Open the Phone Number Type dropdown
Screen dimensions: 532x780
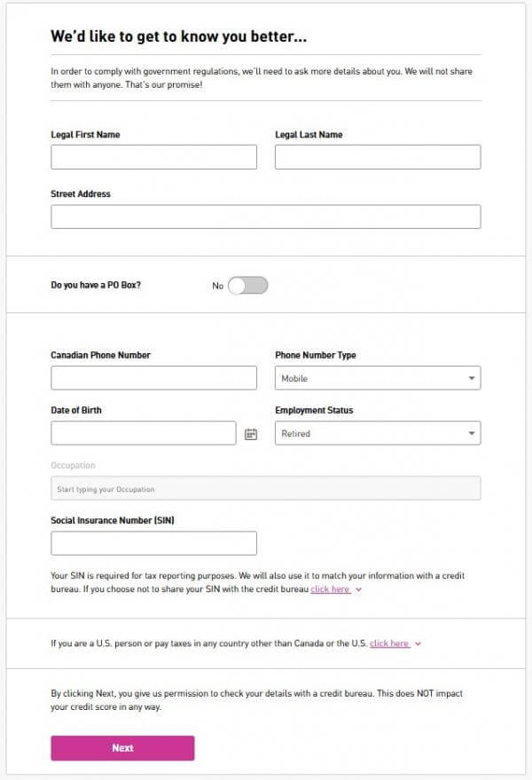pyautogui.click(x=378, y=379)
